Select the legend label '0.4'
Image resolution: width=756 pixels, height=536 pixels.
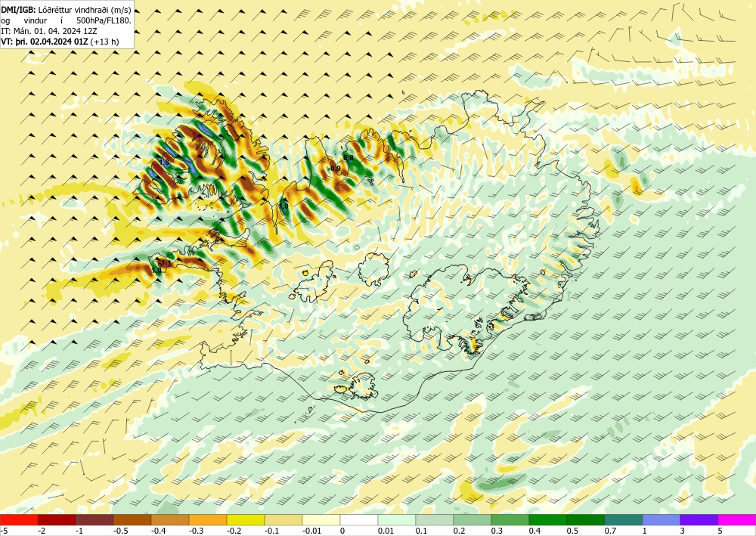(534, 531)
